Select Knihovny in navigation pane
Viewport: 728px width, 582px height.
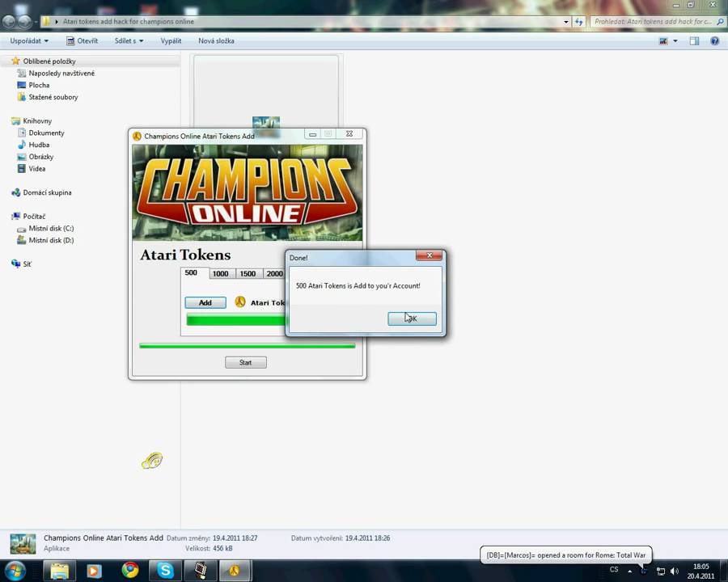coord(37,121)
